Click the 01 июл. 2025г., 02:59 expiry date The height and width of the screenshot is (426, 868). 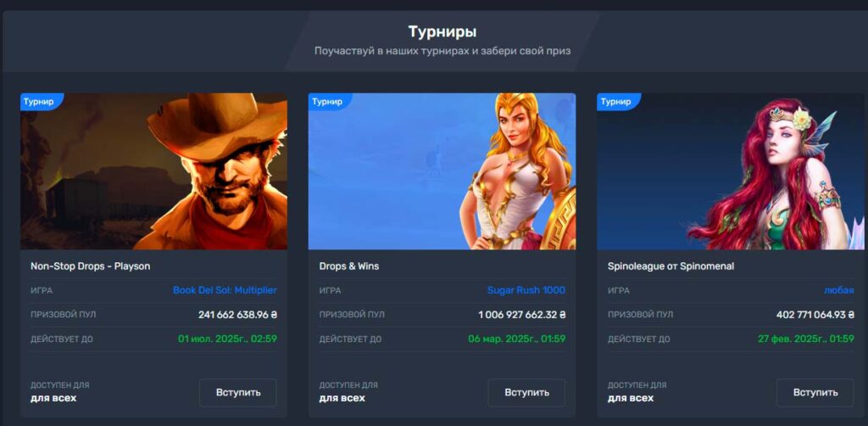click(x=227, y=339)
